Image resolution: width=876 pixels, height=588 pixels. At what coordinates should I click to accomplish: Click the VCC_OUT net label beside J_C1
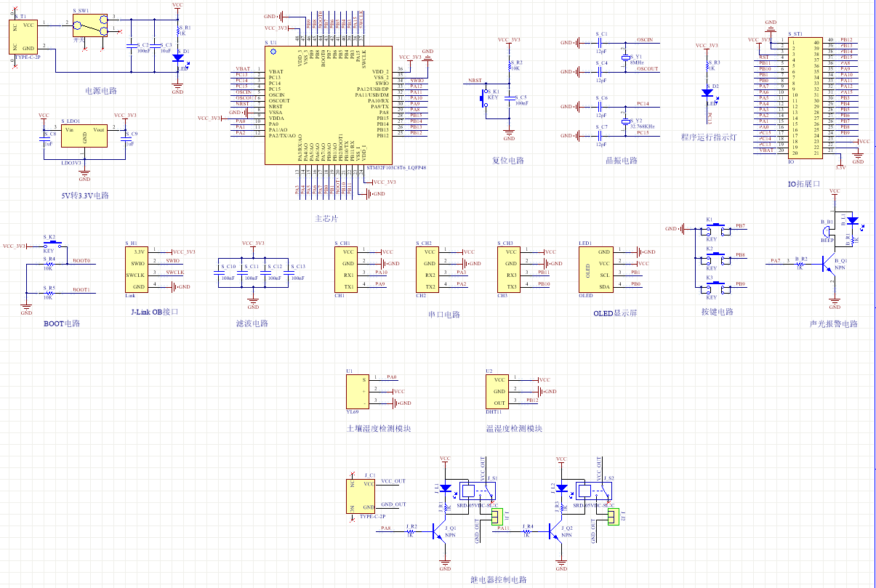click(x=393, y=481)
